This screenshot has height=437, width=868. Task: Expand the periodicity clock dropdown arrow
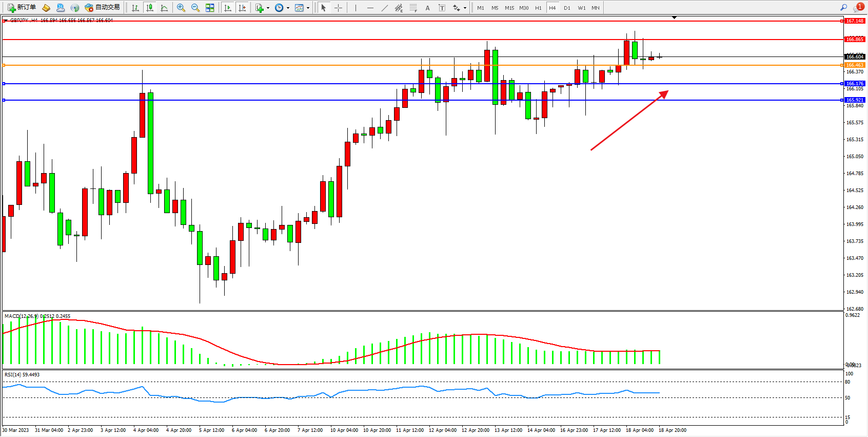[288, 8]
